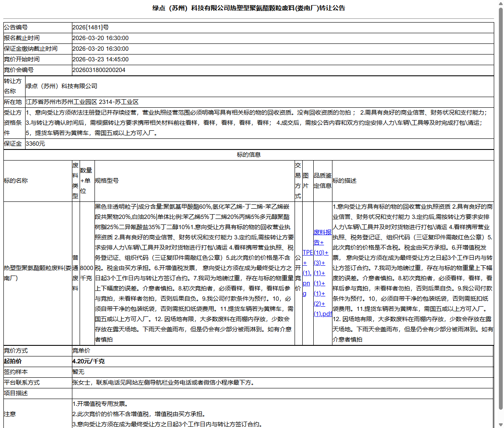This screenshot has height=428, width=504.
Task: Click the 数量 cell showing 8000千克
Action: pos(86,273)
